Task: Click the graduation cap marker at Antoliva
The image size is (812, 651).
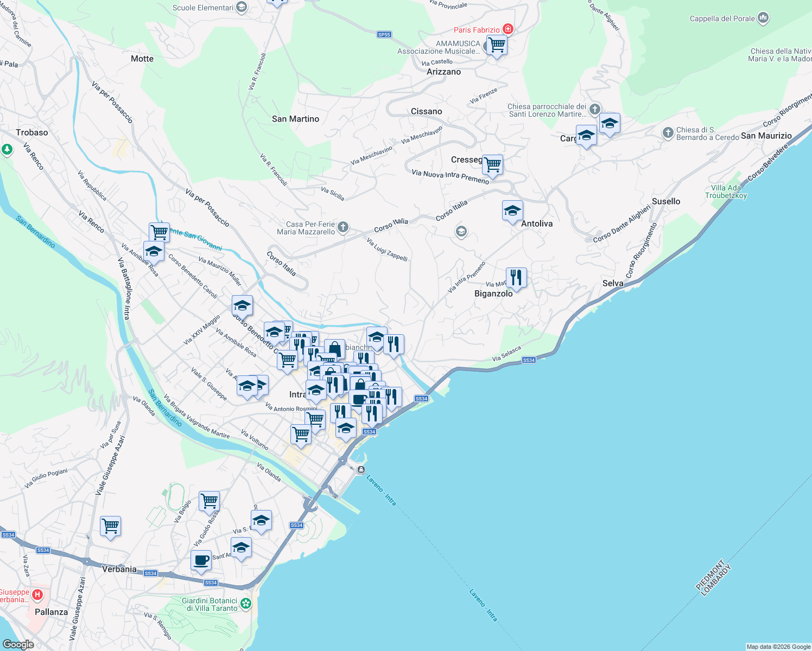Action: (x=512, y=210)
